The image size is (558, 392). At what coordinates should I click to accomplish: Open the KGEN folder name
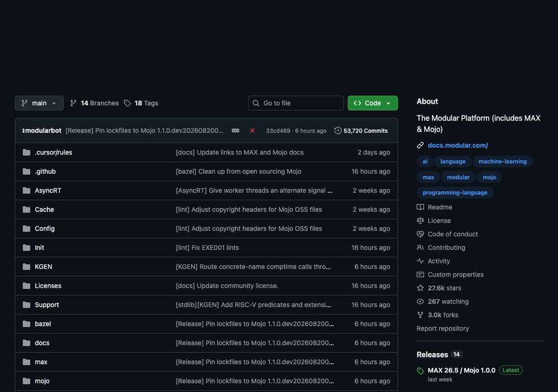coord(44,267)
